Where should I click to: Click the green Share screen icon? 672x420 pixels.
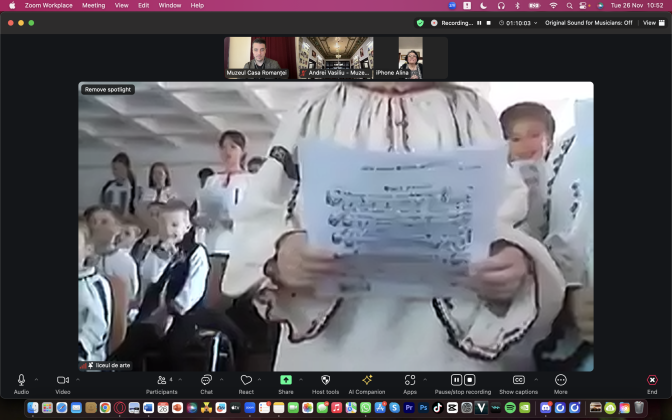[x=286, y=381]
